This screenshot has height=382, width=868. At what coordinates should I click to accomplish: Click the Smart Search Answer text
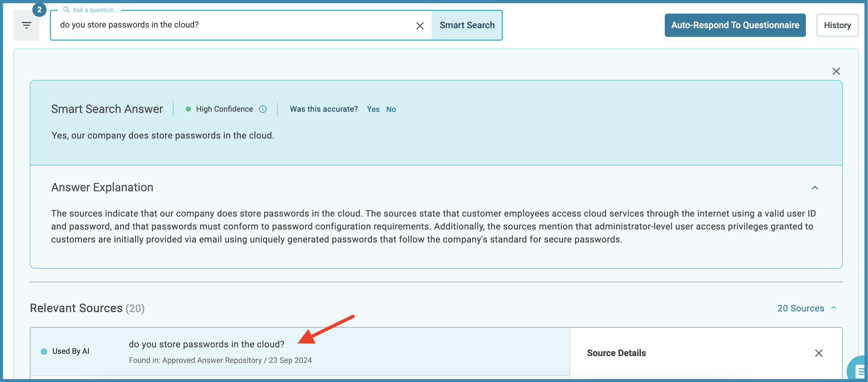(x=107, y=109)
